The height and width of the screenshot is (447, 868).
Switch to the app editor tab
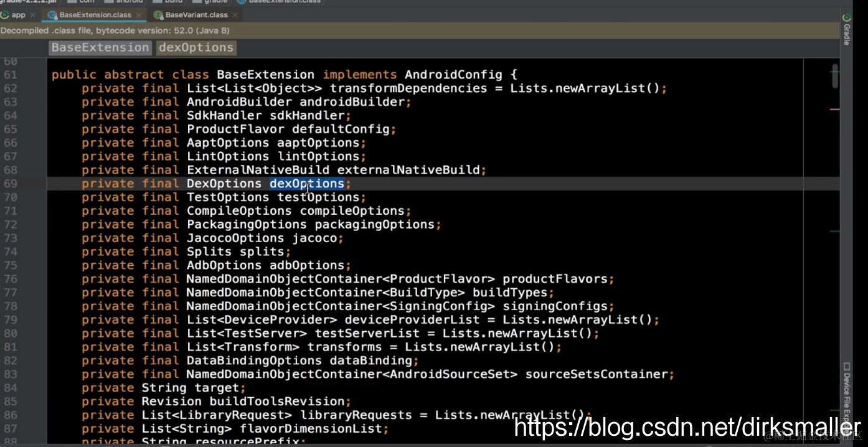(x=19, y=14)
